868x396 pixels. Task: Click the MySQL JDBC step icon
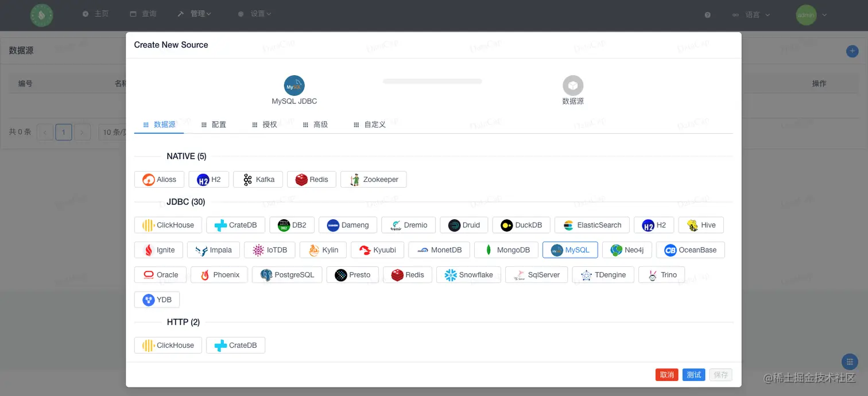pos(294,86)
